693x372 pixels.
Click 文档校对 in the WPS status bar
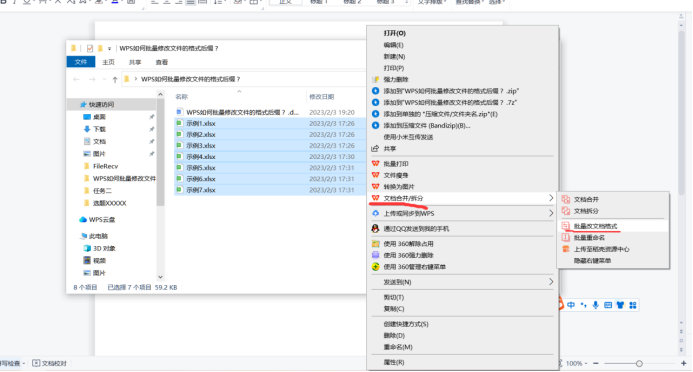[50, 364]
